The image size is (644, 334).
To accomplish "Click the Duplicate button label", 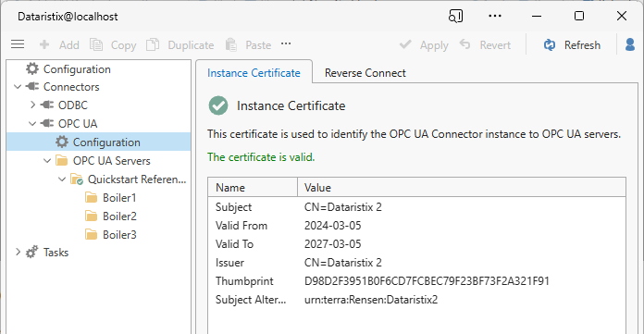I will [x=191, y=44].
